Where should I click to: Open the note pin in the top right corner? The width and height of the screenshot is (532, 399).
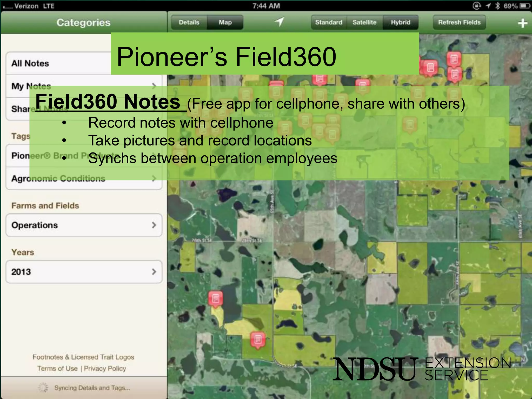coord(454,59)
